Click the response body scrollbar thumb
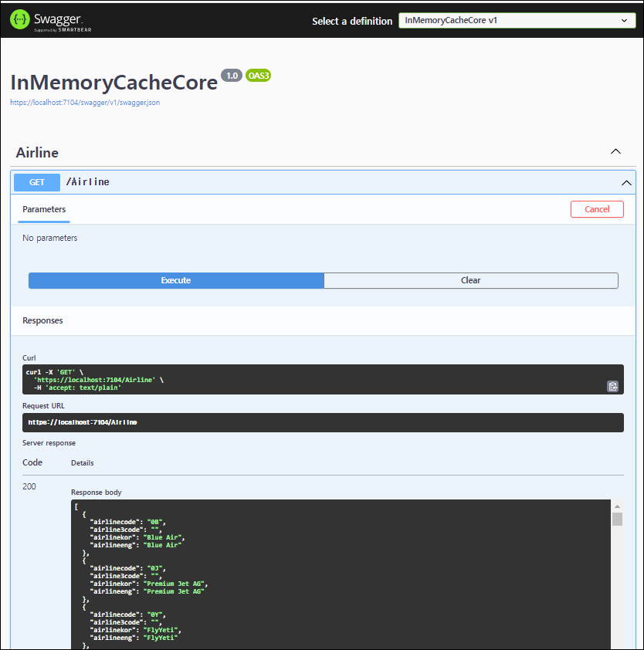Viewport: 644px width, 650px height. pos(617,519)
